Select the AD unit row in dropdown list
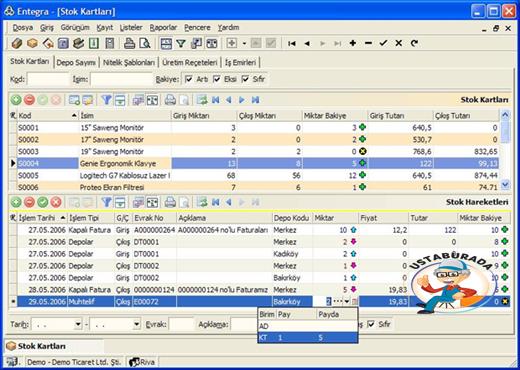 coord(308,326)
